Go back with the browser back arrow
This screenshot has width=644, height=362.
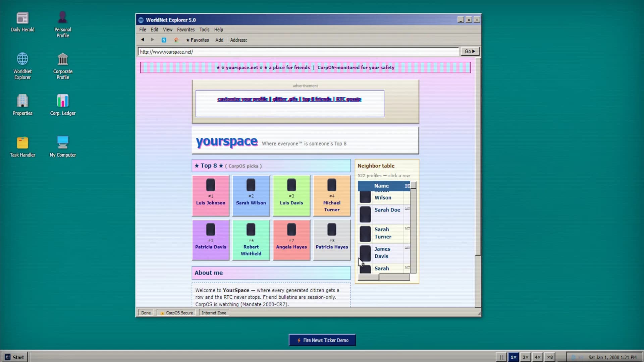[x=143, y=40]
